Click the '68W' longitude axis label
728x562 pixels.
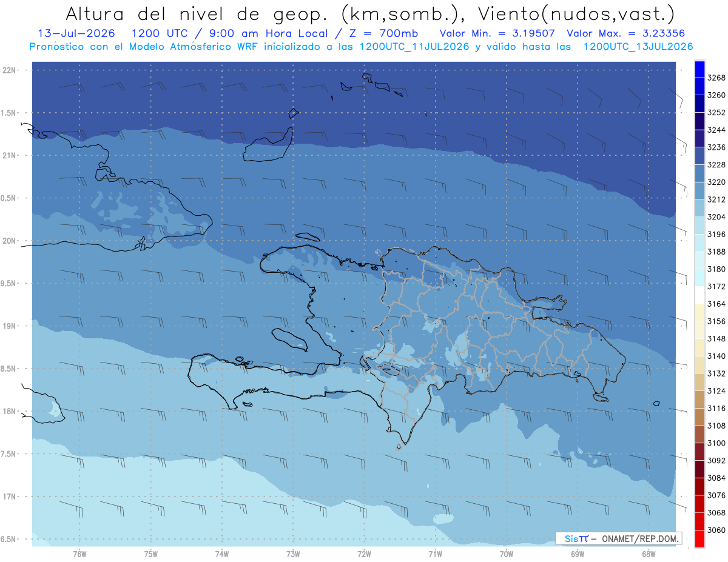(x=649, y=554)
